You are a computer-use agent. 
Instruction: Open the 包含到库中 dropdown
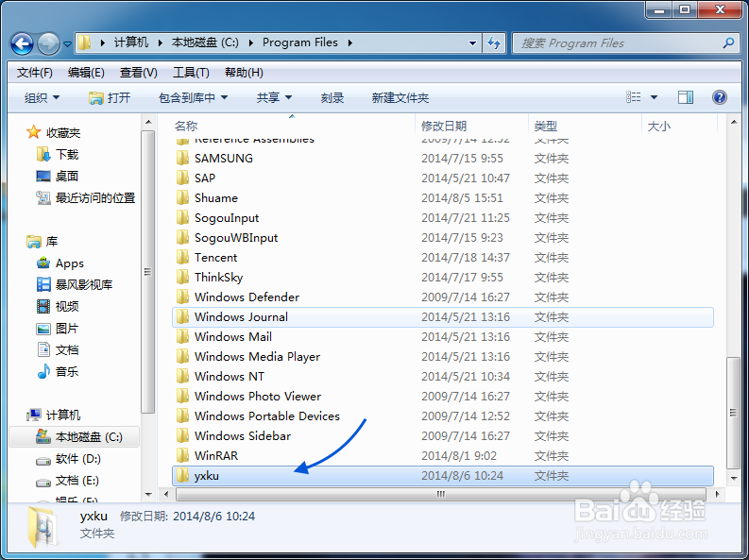point(193,98)
